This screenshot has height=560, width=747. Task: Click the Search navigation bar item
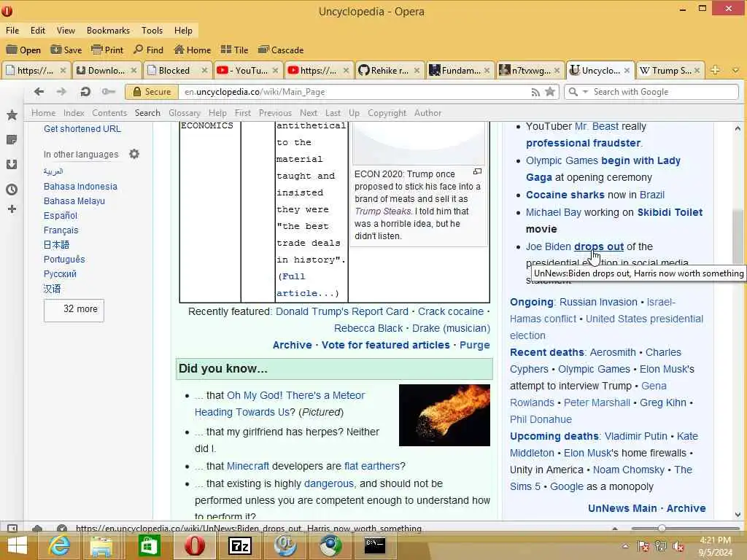coord(147,113)
